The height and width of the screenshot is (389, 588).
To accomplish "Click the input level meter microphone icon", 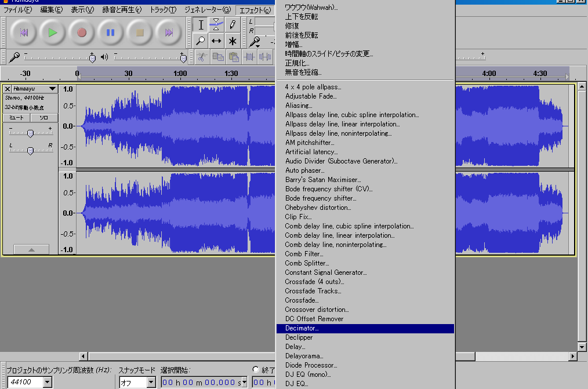I will (x=255, y=42).
